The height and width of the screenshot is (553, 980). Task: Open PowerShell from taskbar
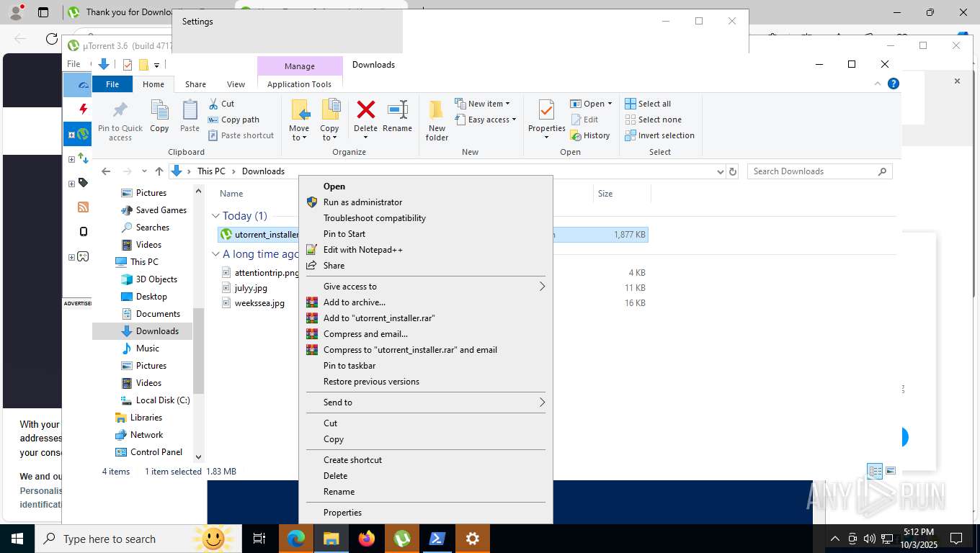[x=437, y=539]
